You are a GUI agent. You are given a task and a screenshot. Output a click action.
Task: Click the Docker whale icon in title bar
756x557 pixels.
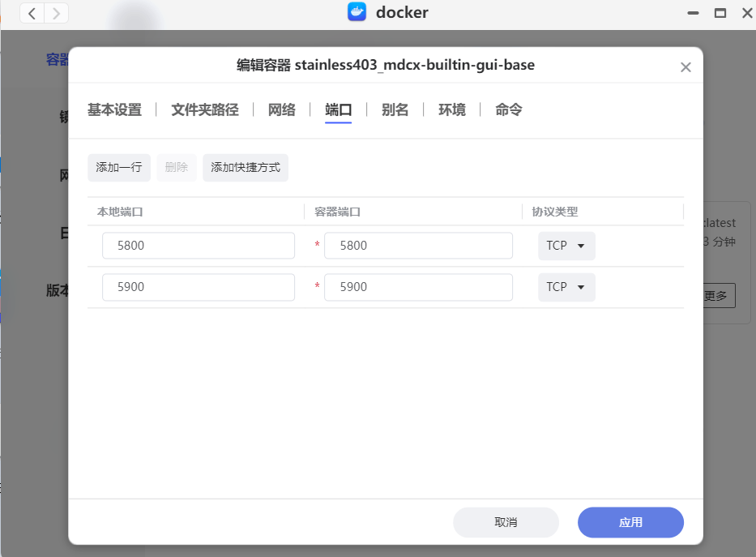(x=357, y=13)
